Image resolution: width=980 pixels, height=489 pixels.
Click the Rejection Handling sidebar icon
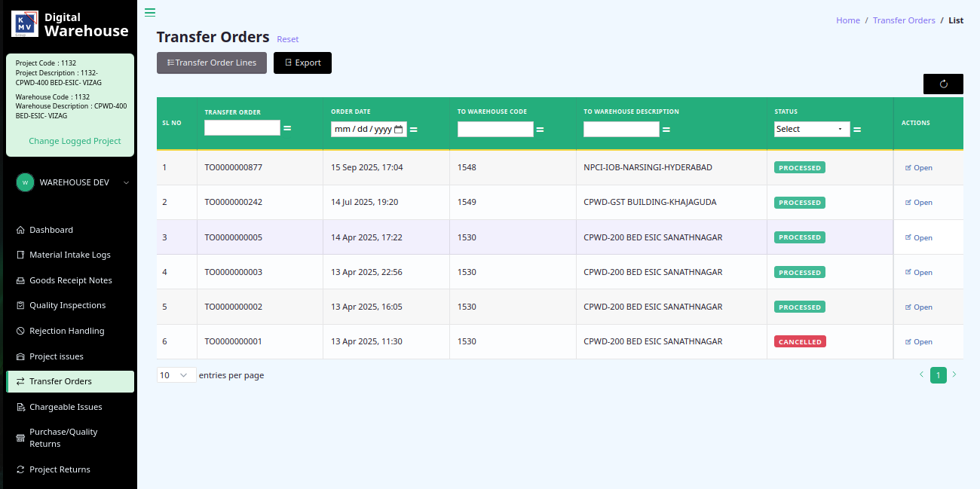click(x=21, y=331)
